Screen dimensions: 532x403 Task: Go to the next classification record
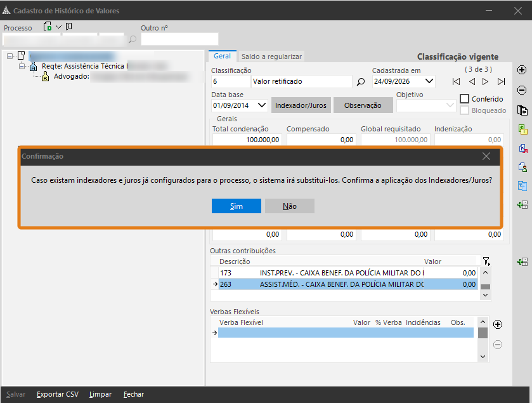[486, 81]
